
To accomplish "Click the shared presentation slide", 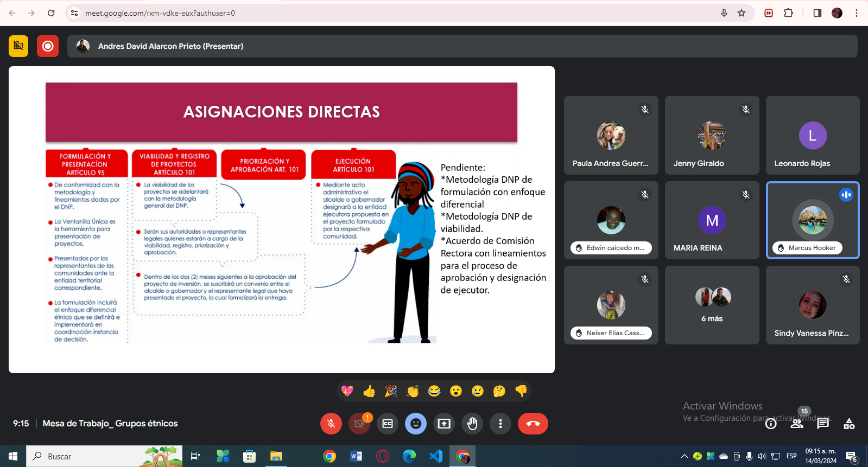I will coord(282,220).
